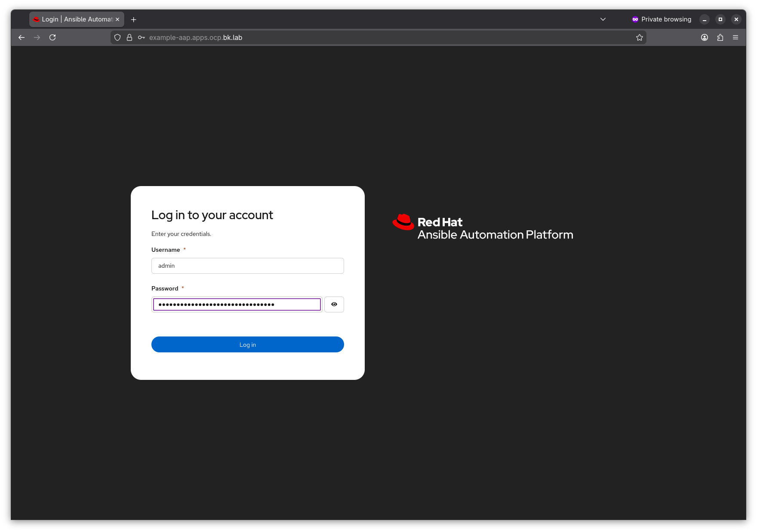Open the List all tabs chevron

tap(603, 19)
